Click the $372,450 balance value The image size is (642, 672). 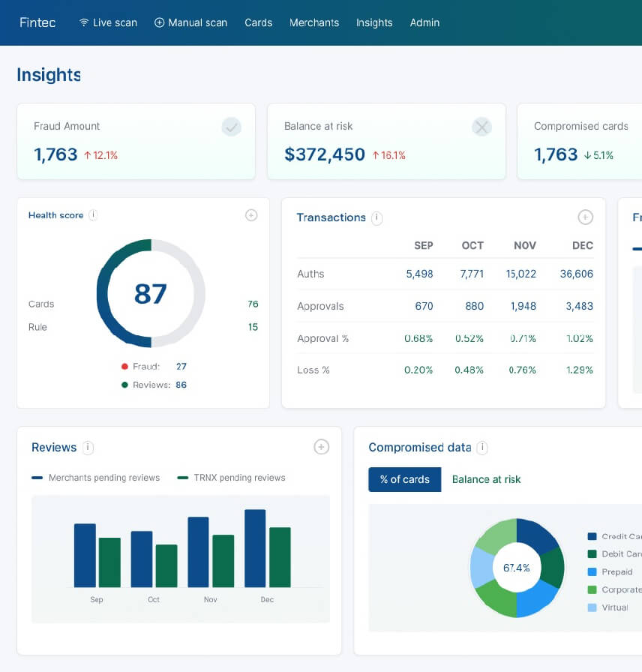tap(325, 154)
